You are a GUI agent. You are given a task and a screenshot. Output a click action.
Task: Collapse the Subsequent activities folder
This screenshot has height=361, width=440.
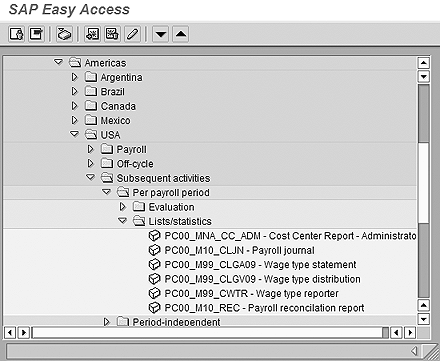(90, 177)
